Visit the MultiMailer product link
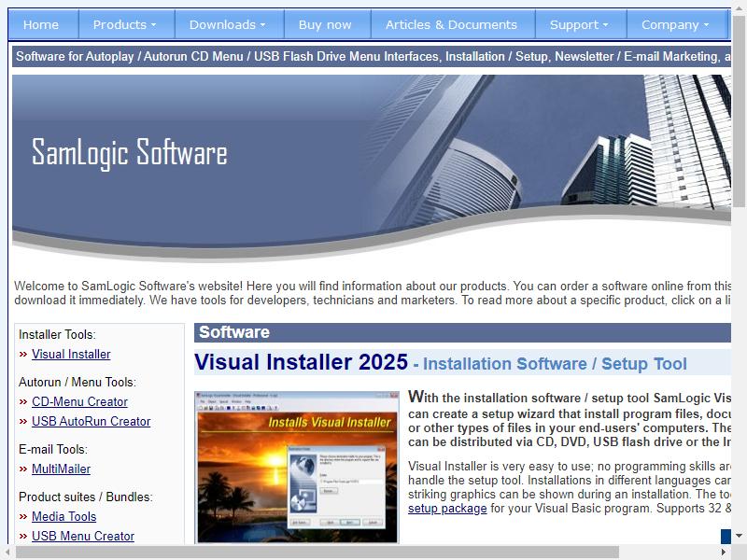This screenshot has width=747, height=560. tap(61, 469)
